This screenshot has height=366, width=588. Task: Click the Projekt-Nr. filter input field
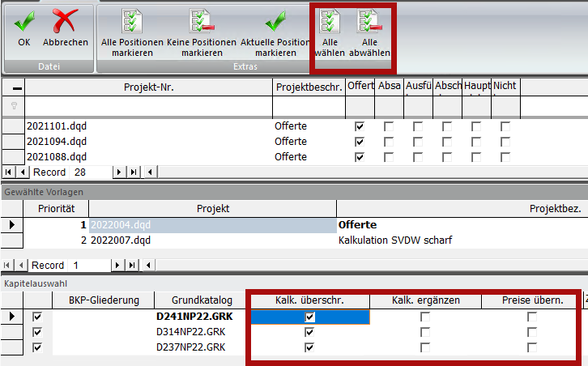click(148, 107)
